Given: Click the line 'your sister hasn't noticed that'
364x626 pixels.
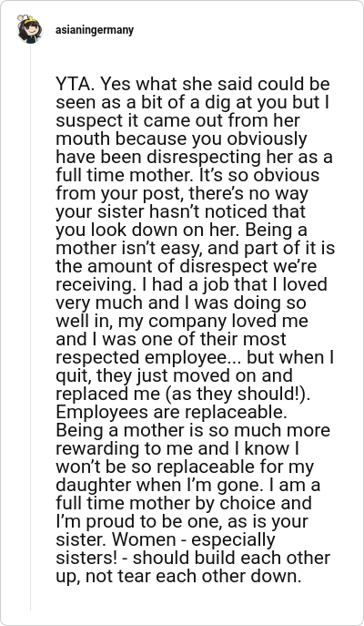Looking at the screenshot, I should (x=180, y=212).
